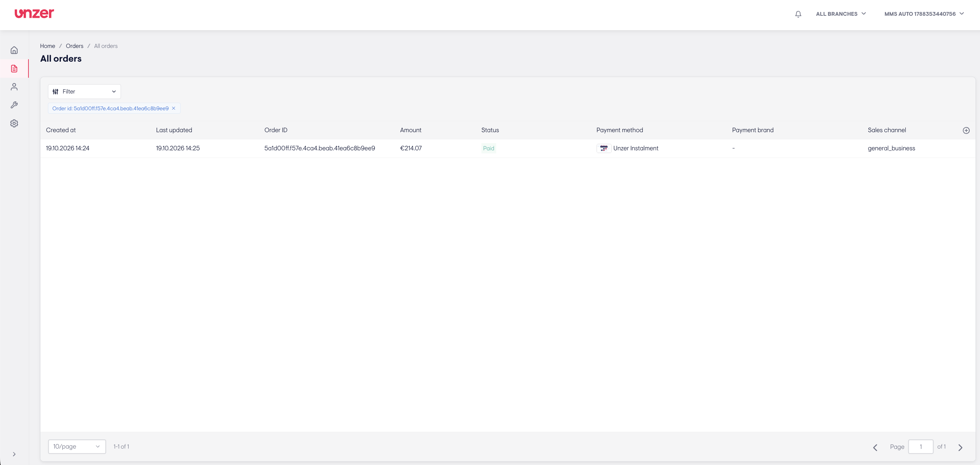Click the 19.10.2026 14:25 updated date
The width and height of the screenshot is (980, 465).
tap(177, 148)
